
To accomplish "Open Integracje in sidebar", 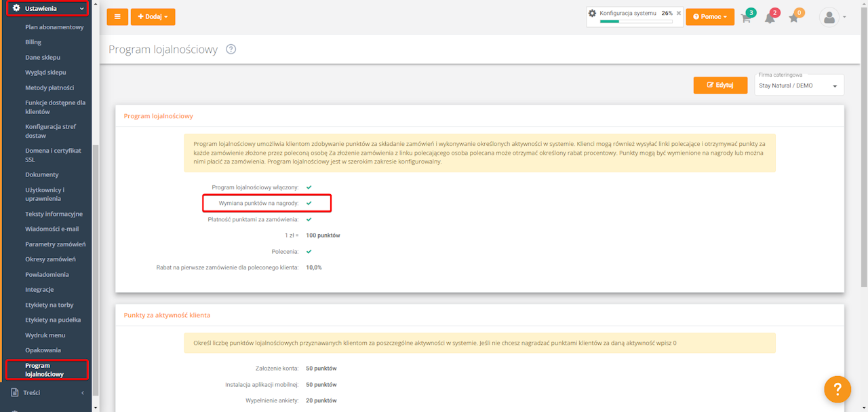I will click(x=39, y=290).
